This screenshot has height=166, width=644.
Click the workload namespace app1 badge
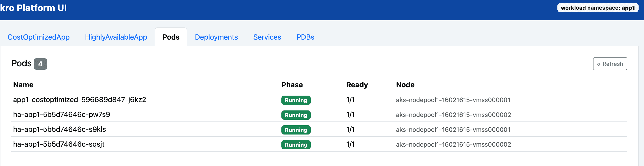click(598, 8)
